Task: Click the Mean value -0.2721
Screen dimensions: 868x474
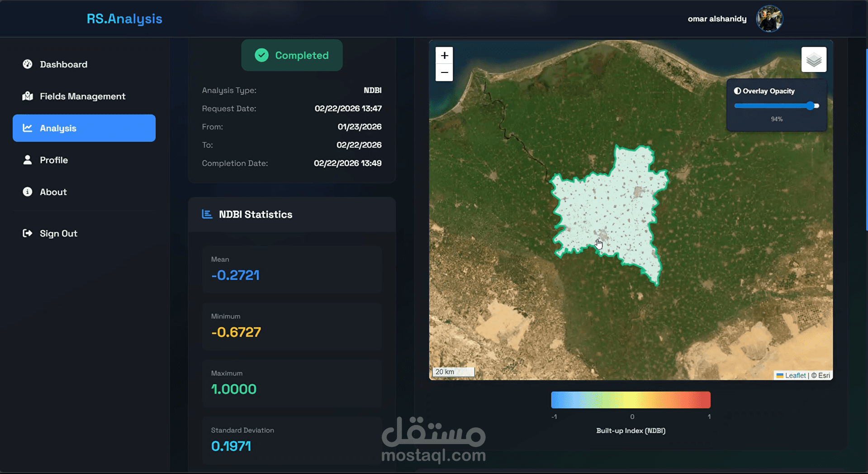Action: [x=235, y=275]
